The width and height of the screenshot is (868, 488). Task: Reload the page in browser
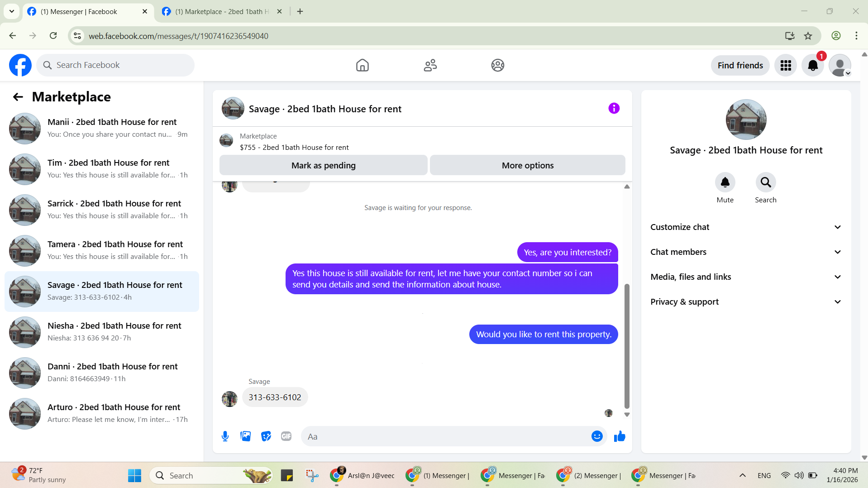53,36
